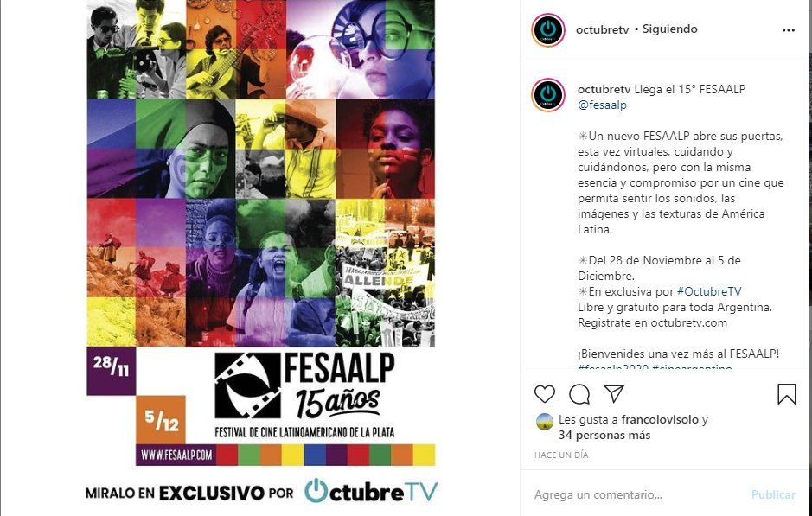
Task: Show the list of 34 personas más
Action: [604, 436]
